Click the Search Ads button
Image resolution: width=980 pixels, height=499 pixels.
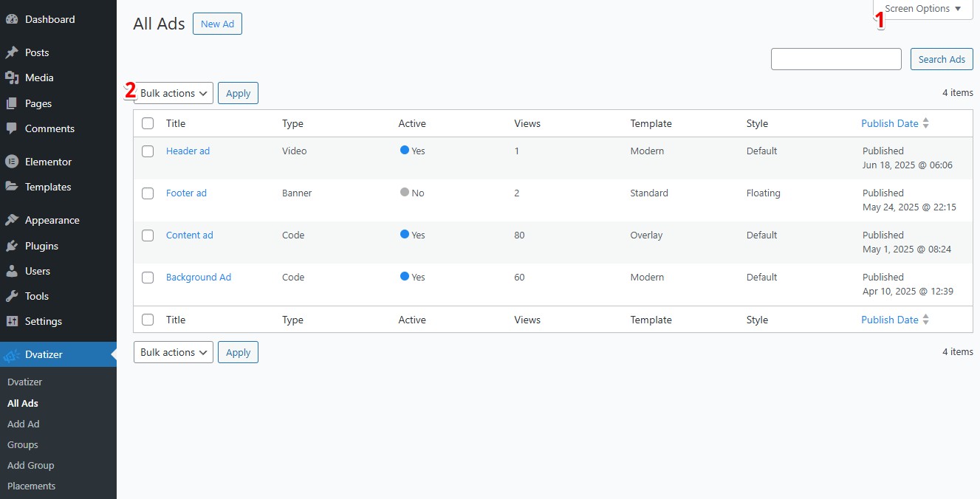tap(942, 59)
